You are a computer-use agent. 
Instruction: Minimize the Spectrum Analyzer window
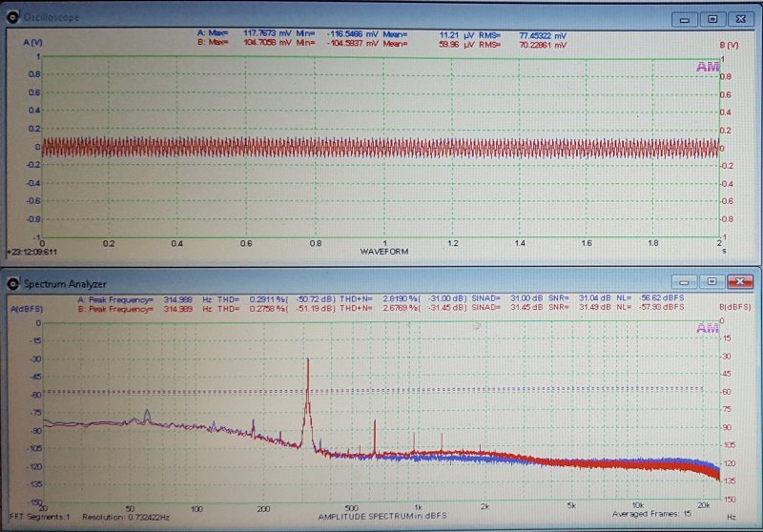tap(684, 282)
